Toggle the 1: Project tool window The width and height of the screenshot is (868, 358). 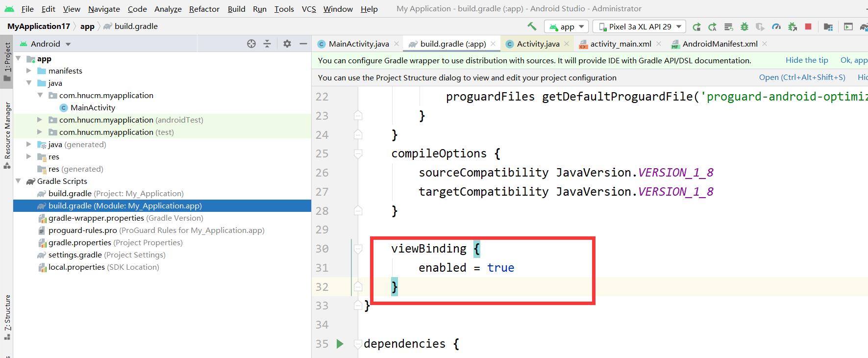click(7, 61)
